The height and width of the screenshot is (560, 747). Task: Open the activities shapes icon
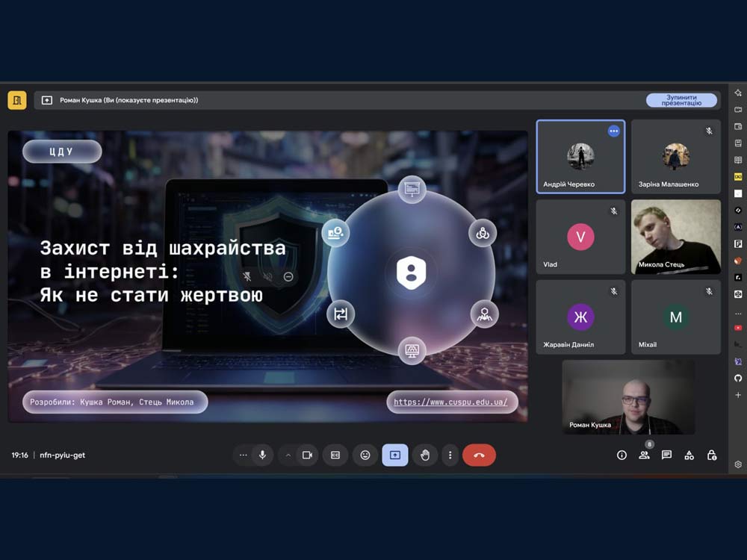(x=689, y=455)
